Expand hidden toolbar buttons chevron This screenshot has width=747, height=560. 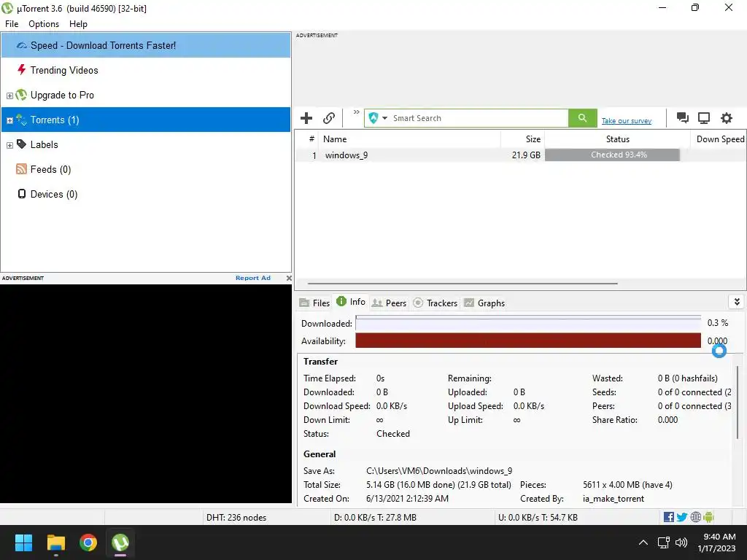coord(356,112)
